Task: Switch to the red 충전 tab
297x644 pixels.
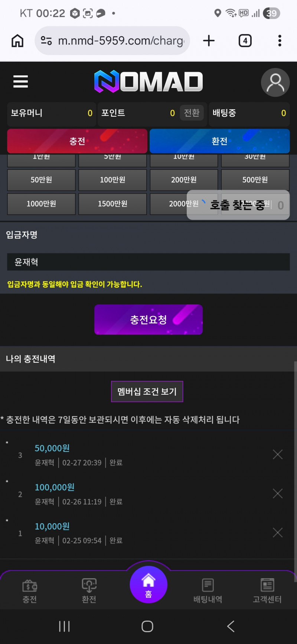Action: pos(77,141)
